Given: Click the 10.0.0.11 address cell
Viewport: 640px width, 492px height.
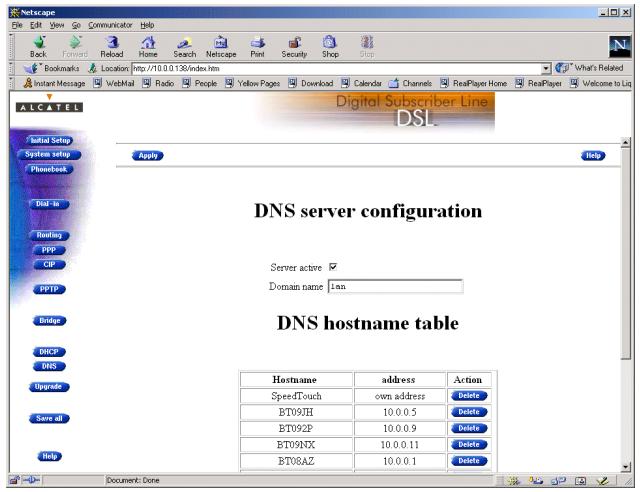Looking at the screenshot, I should pos(400,445).
